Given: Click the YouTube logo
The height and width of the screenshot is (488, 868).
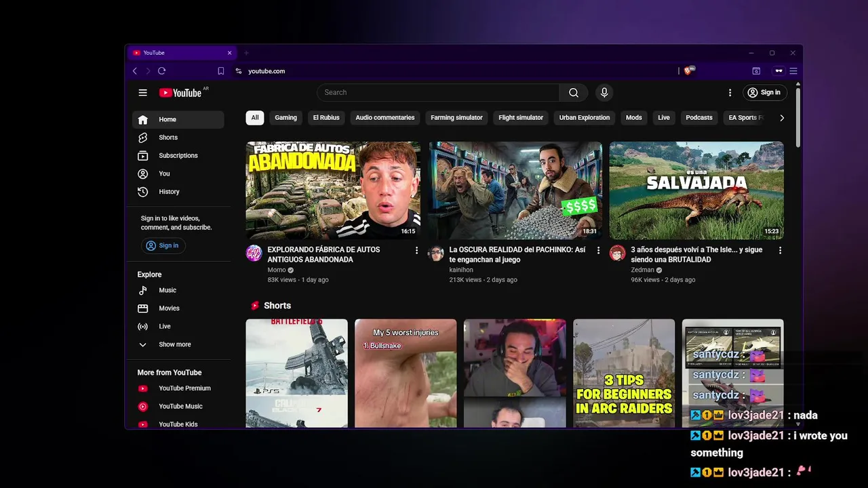Looking at the screenshot, I should pyautogui.click(x=180, y=93).
